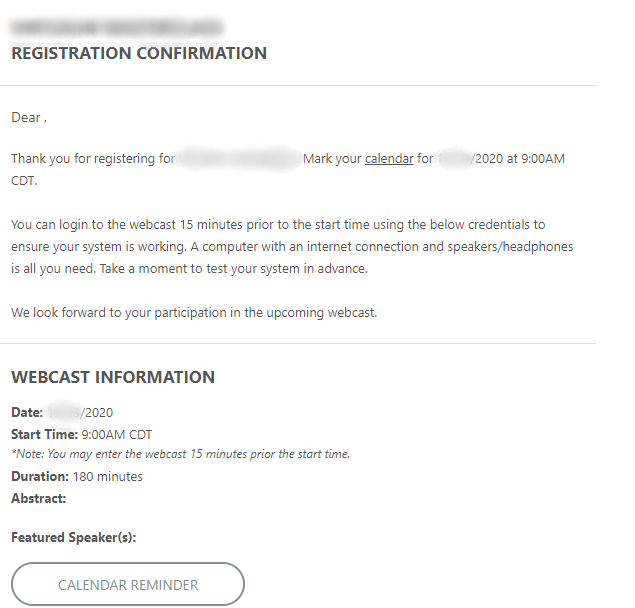Screen dimensions: 635x608
Task: Click the "You can login to the webcast" sentence
Action: 278,224
